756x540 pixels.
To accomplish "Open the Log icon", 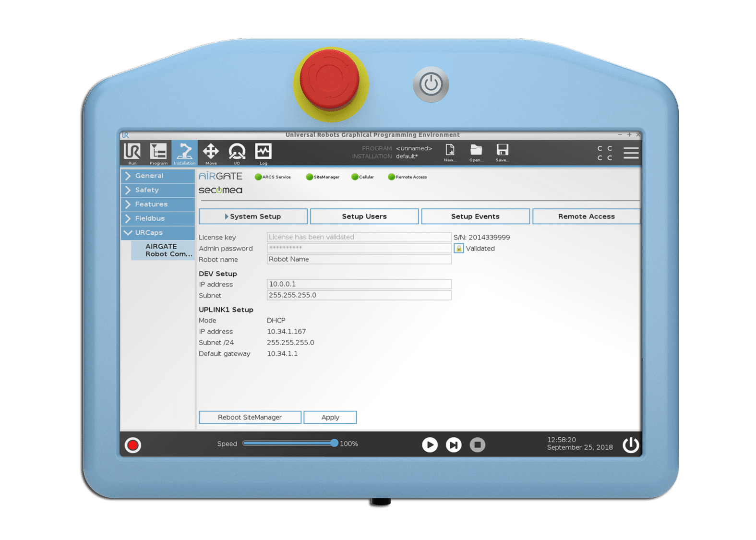I will pyautogui.click(x=263, y=153).
